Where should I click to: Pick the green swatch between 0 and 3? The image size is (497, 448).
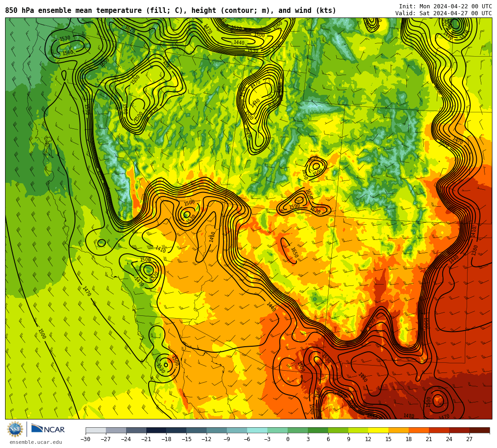[298, 430]
